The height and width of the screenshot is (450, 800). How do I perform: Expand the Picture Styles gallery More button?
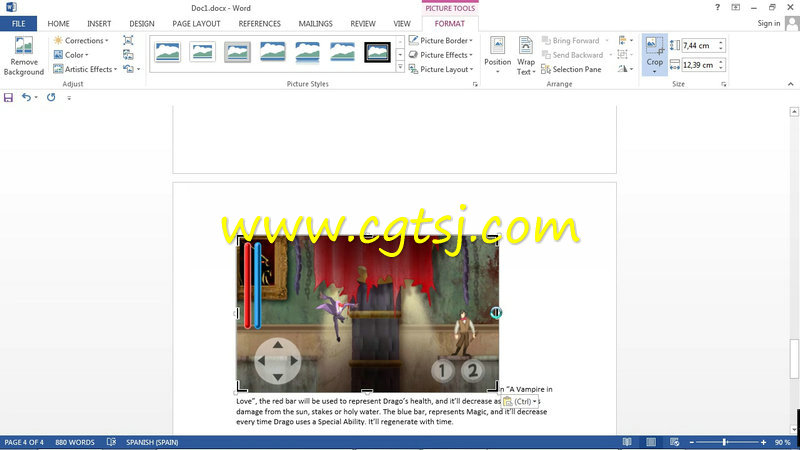tap(401, 67)
